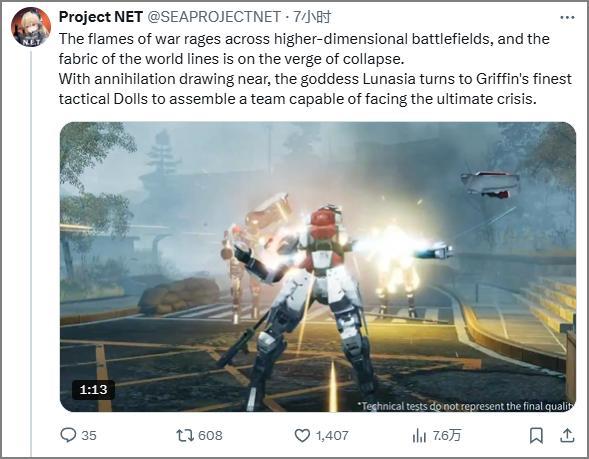This screenshot has height=459, width=589.
Task: Bookmark this tweet
Action: [536, 435]
